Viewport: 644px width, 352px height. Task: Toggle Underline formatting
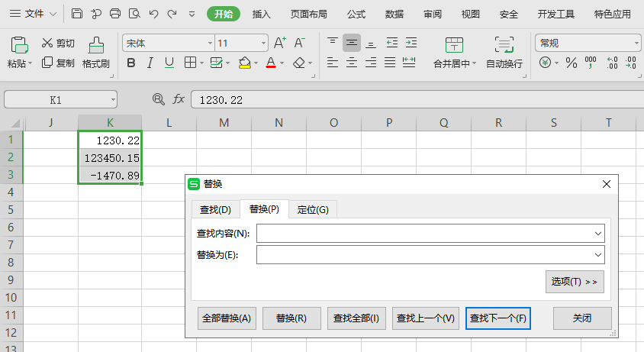click(169, 63)
